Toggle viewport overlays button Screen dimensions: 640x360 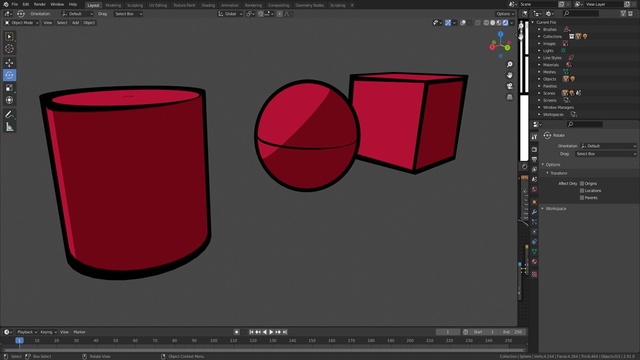click(463, 23)
